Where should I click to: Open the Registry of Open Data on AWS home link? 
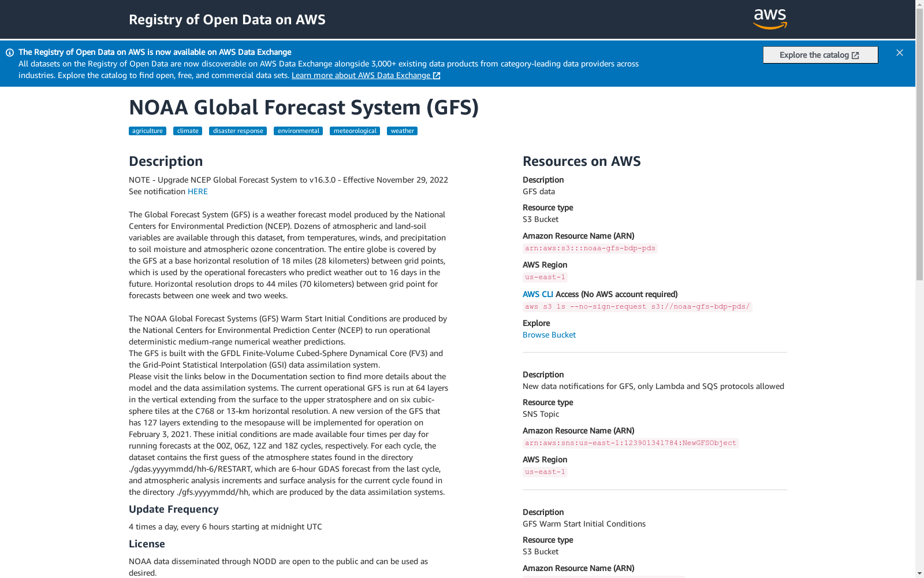227,20
